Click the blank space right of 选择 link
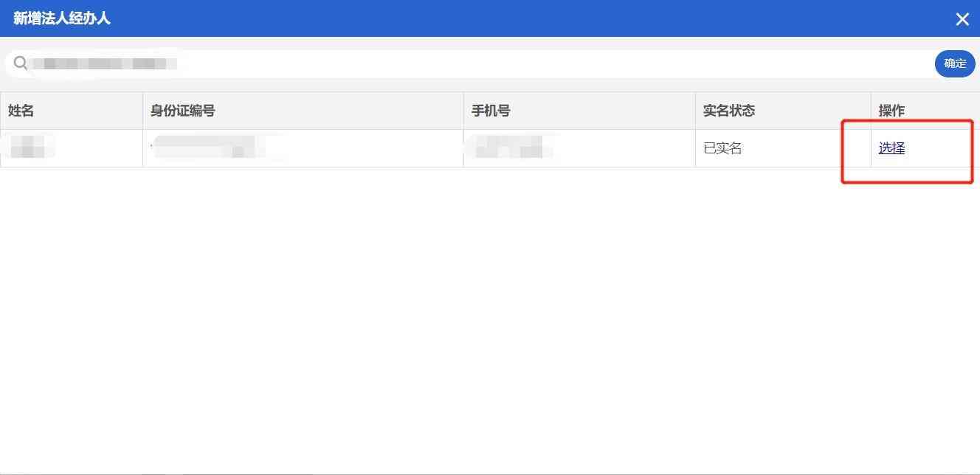Image resolution: width=980 pixels, height=475 pixels. click(x=941, y=148)
